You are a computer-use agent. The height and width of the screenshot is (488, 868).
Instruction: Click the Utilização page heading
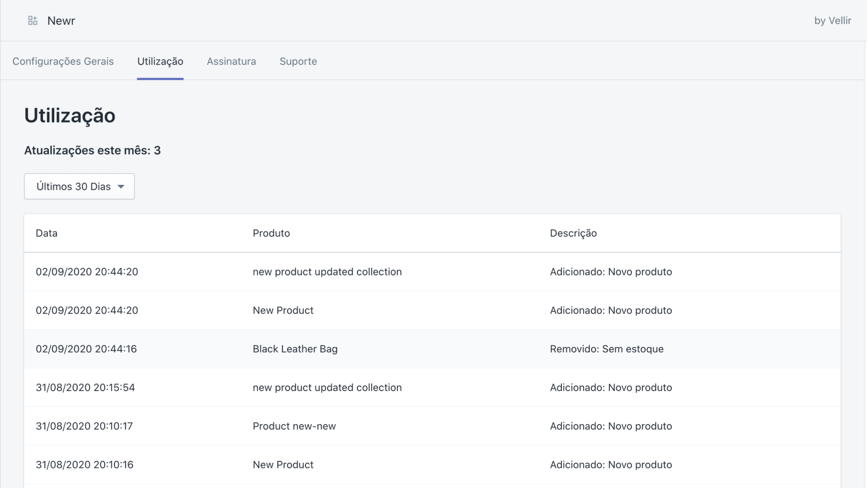[x=69, y=115]
